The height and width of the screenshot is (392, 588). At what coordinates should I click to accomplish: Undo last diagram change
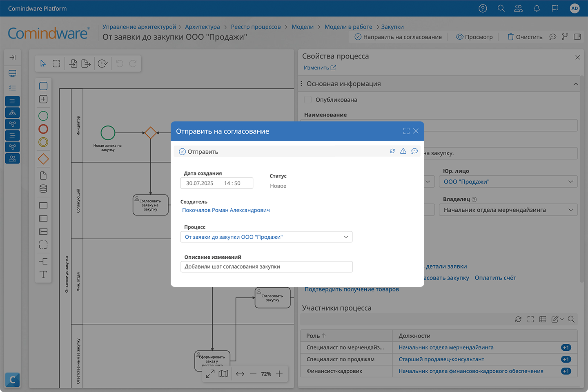(x=119, y=63)
